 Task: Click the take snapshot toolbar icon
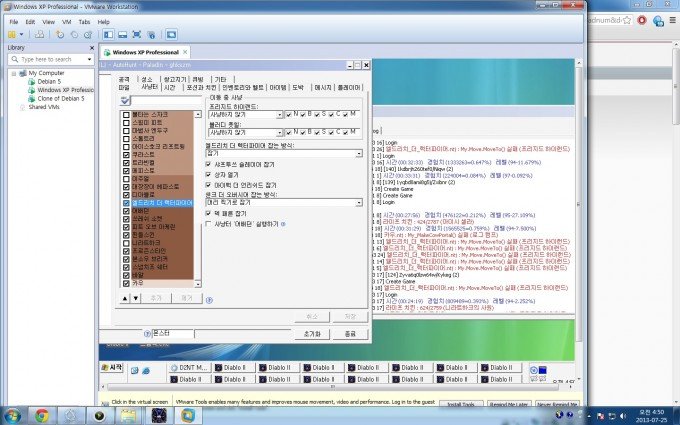60,35
